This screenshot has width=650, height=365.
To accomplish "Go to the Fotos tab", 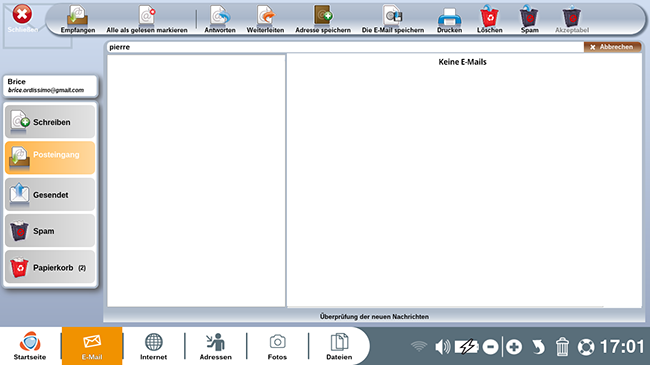I will 277,346.
